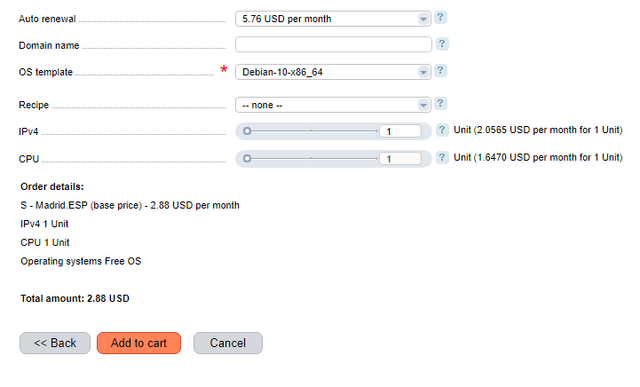This screenshot has width=640, height=387.
Task: Cancel the order
Action: coord(228,343)
